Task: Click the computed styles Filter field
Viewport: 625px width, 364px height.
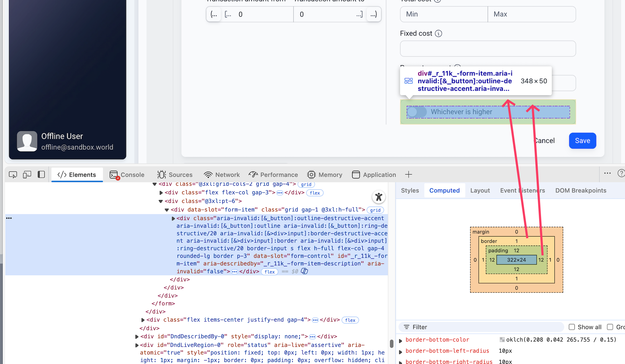Action: (481, 327)
